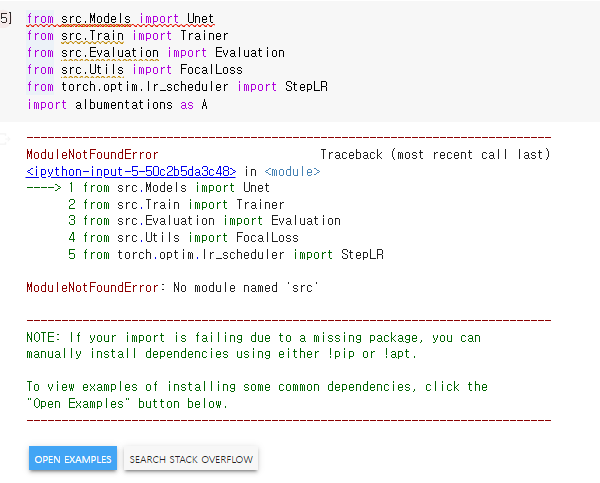This screenshot has height=483, width=600.
Task: Click the cell execution count indicator
Action: [x=6, y=19]
